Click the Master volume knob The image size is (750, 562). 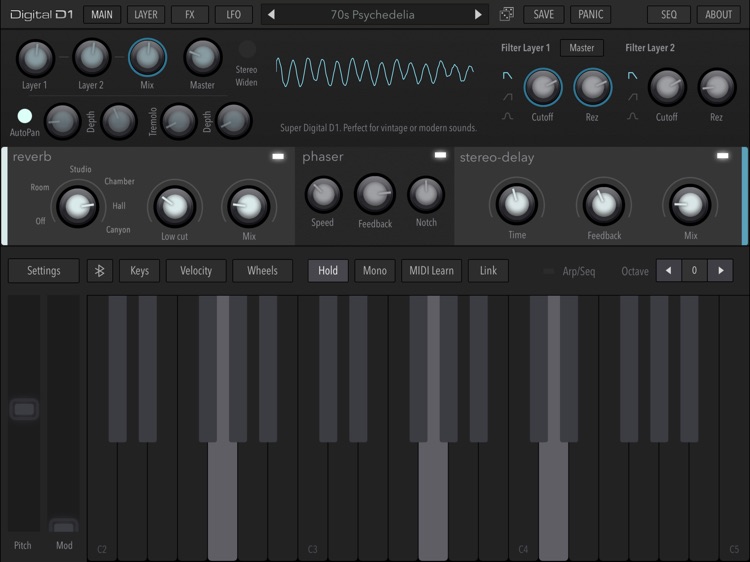[203, 57]
